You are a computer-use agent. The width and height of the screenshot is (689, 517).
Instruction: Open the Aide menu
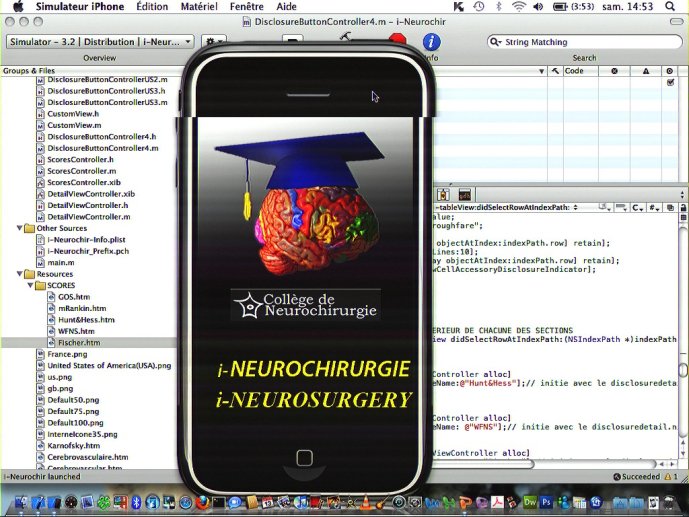coord(286,7)
